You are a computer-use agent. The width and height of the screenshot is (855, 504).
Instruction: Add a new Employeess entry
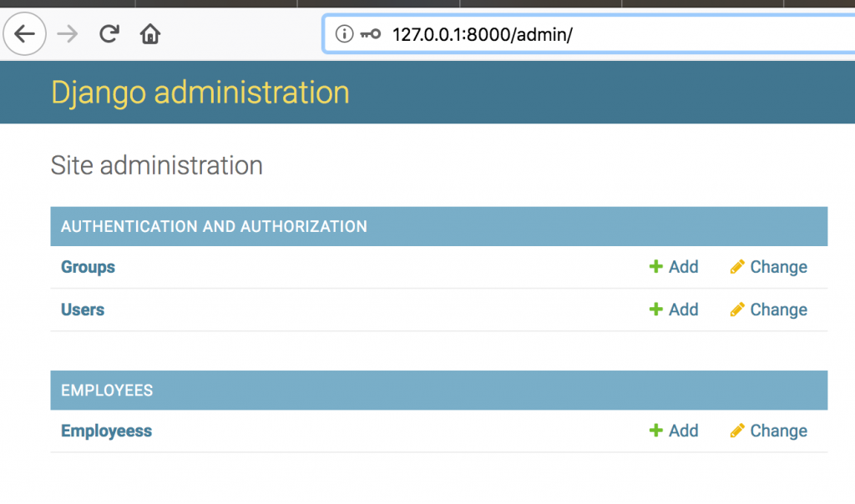pyautogui.click(x=682, y=431)
